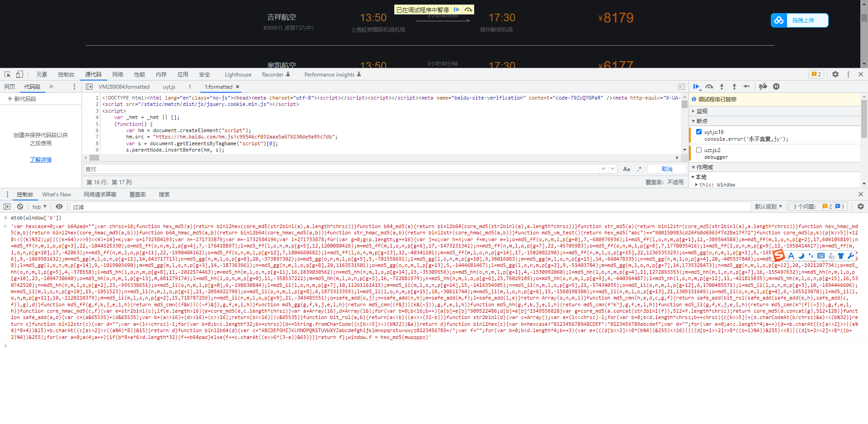Viewport: 868px width, 424px height.
Task: Hide the navigator pane icon
Action: tap(90, 86)
